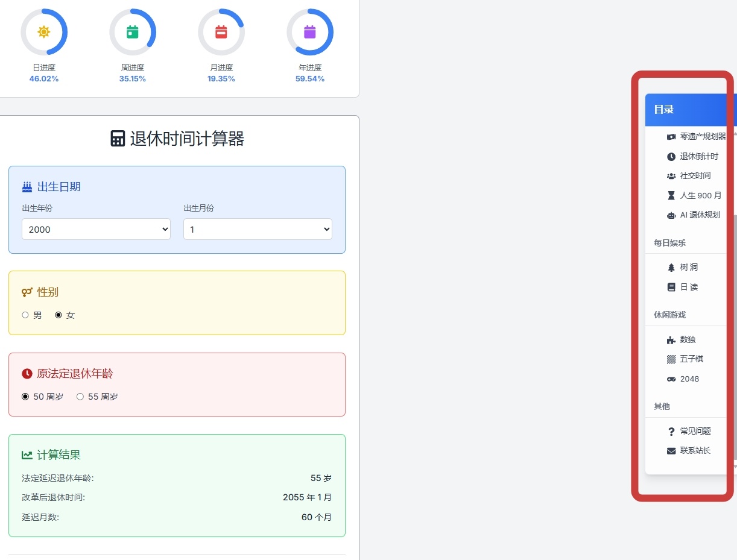The width and height of the screenshot is (737, 560).
Task: Click the 法定延迟退休年龄 value 55 岁
Action: tap(321, 478)
